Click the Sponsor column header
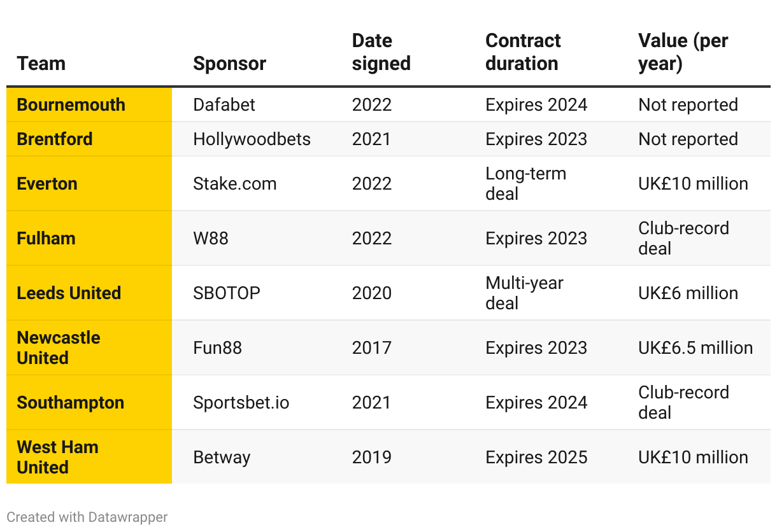The image size is (777, 532). click(x=229, y=64)
